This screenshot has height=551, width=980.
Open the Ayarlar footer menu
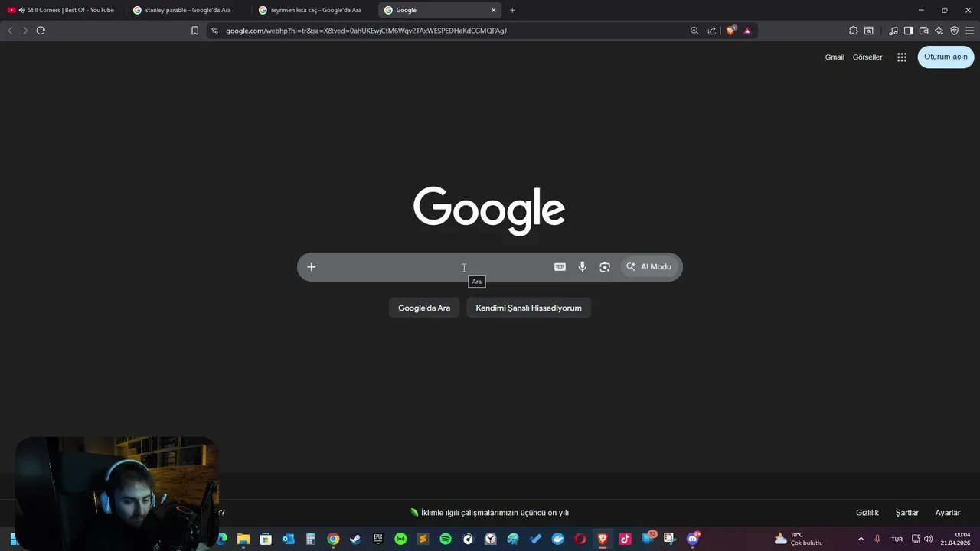pos(947,513)
